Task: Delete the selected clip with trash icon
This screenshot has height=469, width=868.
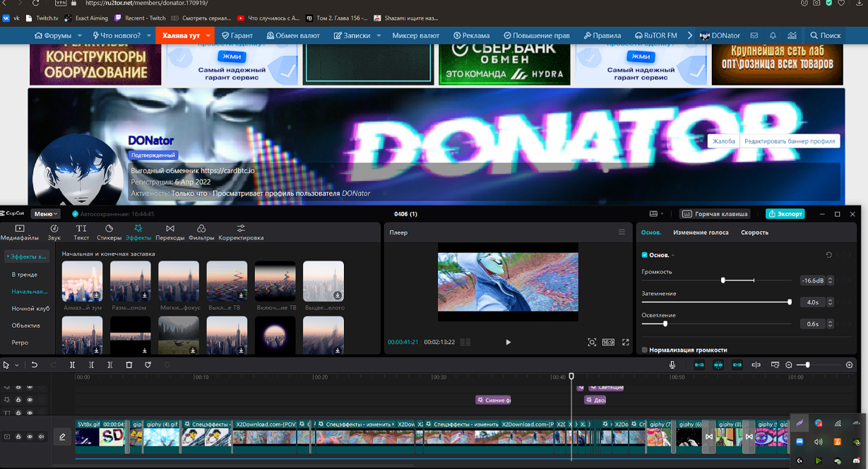Action: pos(129,365)
